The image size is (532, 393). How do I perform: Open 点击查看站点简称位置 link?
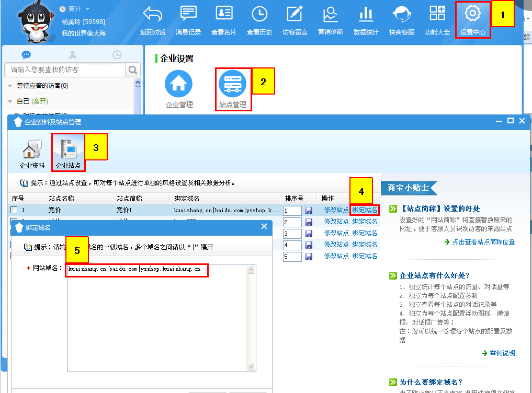(483, 242)
